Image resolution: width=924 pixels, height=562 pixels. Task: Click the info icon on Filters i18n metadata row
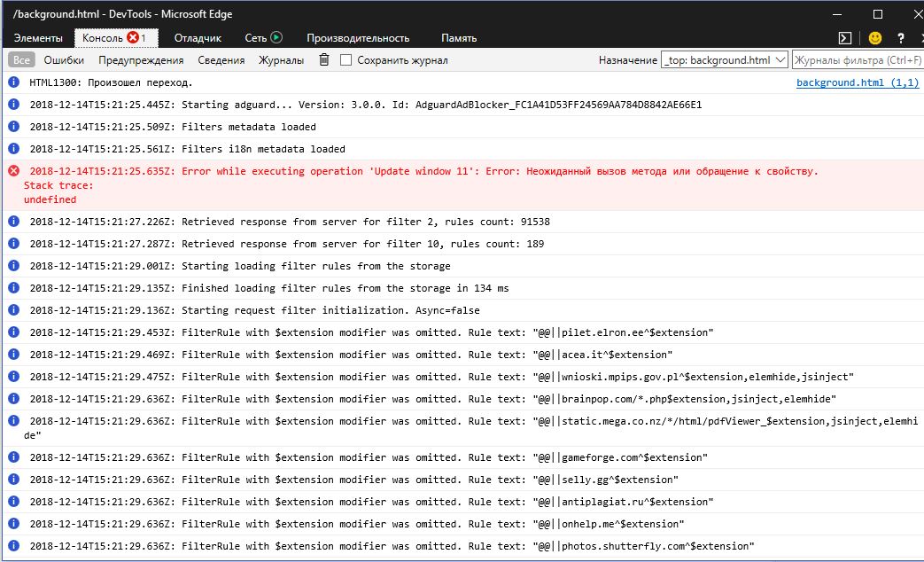point(13,149)
